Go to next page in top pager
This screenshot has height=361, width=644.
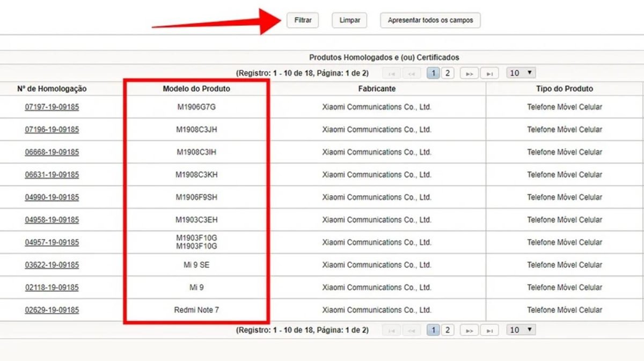[x=470, y=73]
